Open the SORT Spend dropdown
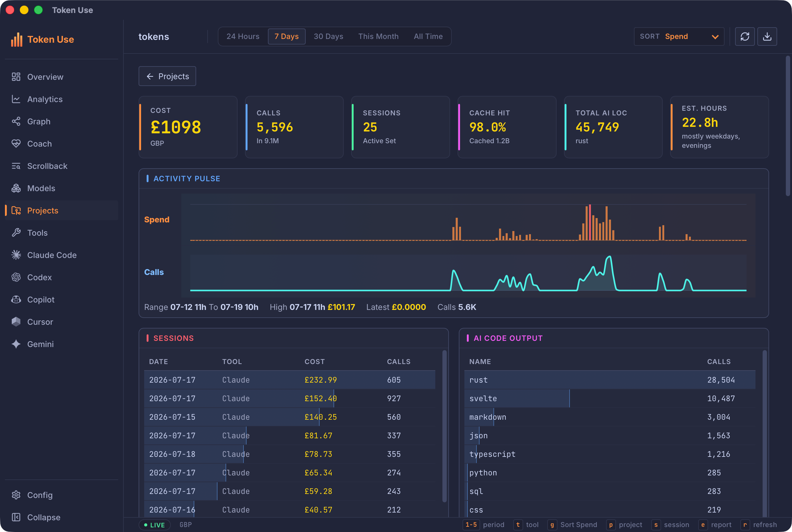 [679, 36]
